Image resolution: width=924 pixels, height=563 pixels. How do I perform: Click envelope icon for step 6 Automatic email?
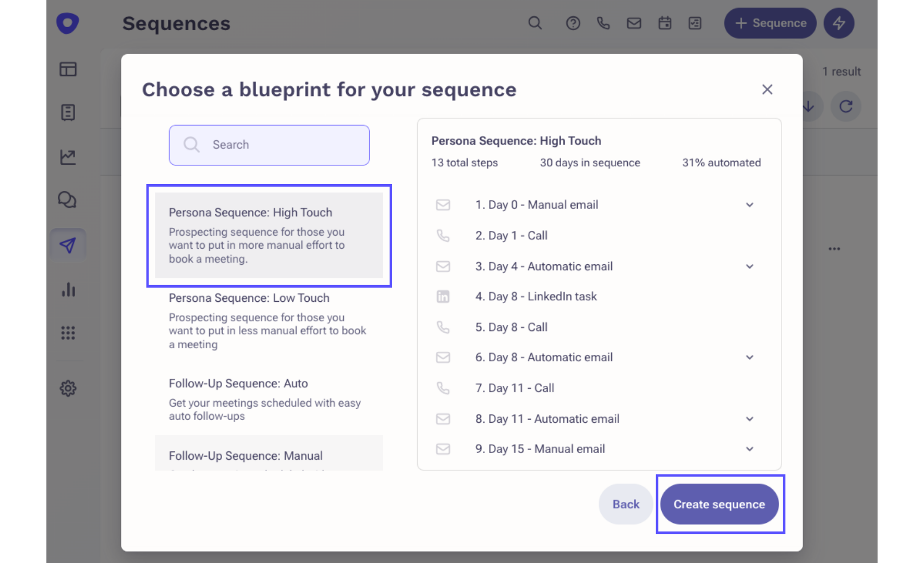pyautogui.click(x=443, y=357)
